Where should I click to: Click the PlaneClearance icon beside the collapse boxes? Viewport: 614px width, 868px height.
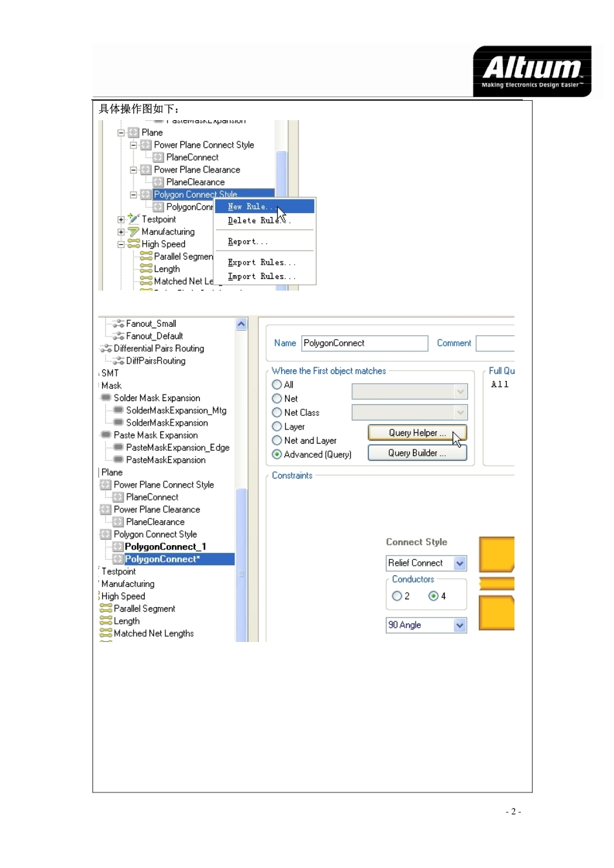click(158, 182)
